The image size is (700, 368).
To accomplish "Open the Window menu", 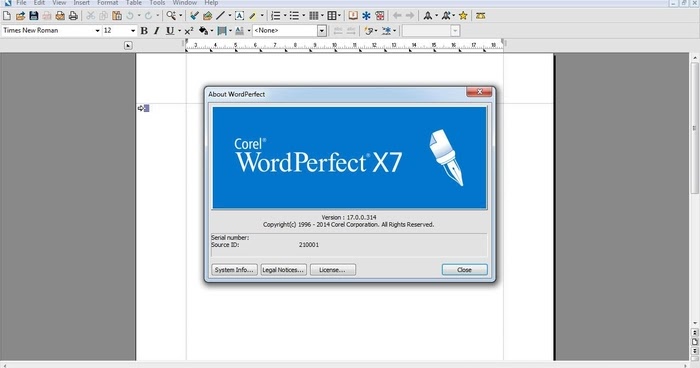I will click(185, 3).
